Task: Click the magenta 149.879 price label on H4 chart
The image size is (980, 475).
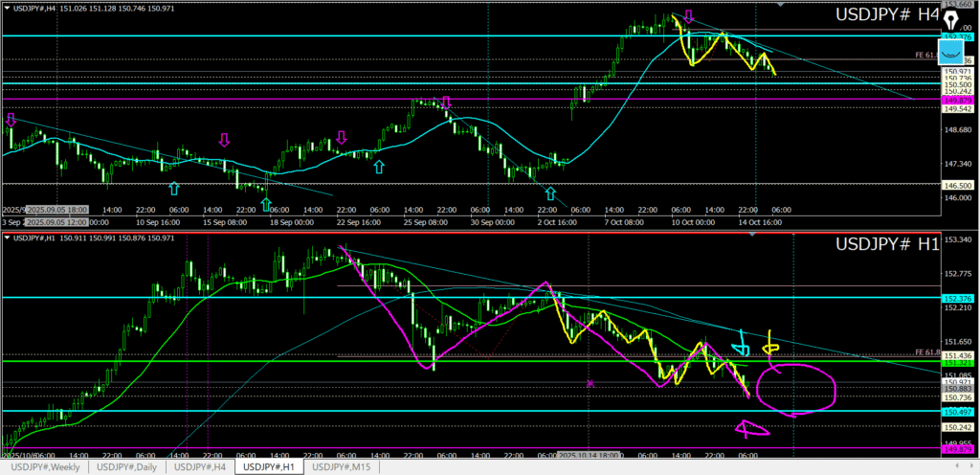Action: (x=958, y=100)
